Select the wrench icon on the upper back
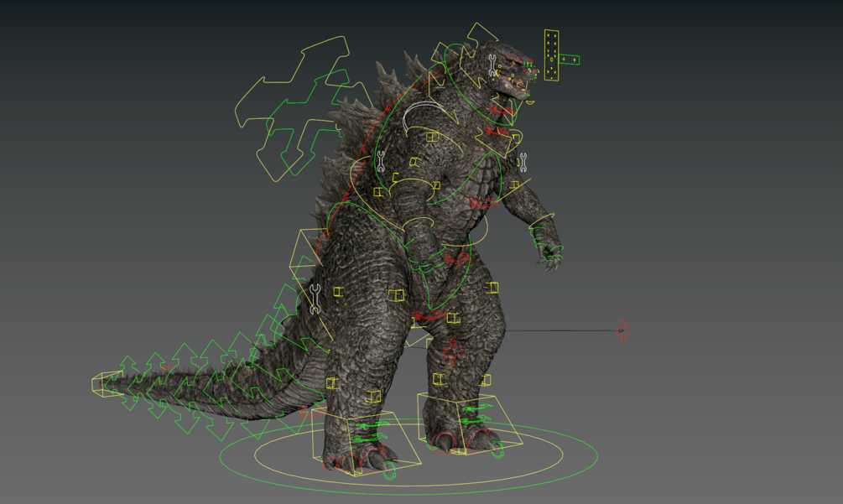The height and width of the screenshot is (504, 843). (x=381, y=161)
